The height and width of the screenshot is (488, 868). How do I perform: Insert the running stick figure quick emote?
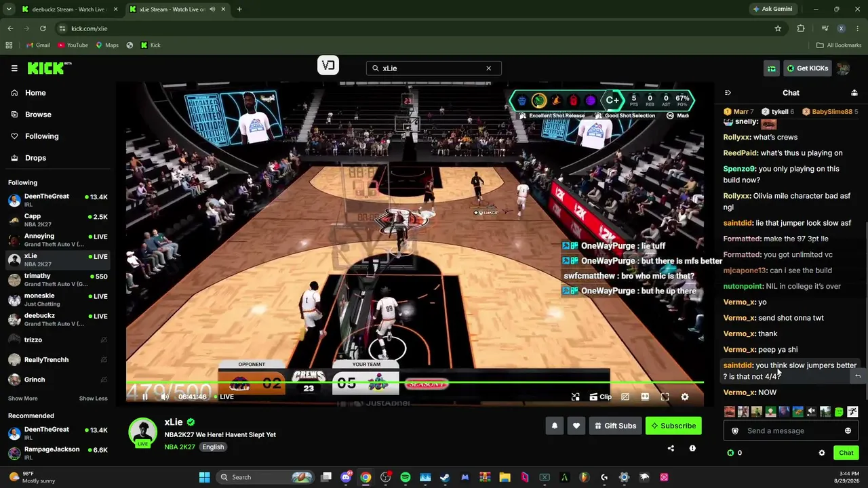coord(852,411)
